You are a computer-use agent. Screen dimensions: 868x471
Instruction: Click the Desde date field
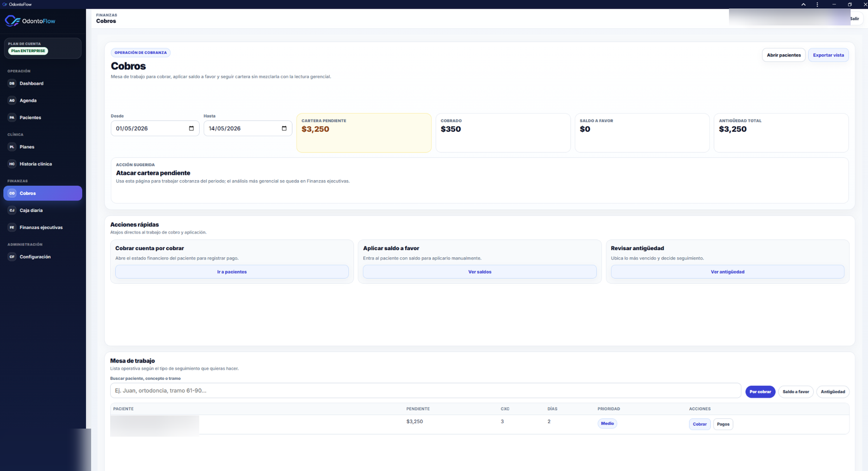tap(155, 129)
